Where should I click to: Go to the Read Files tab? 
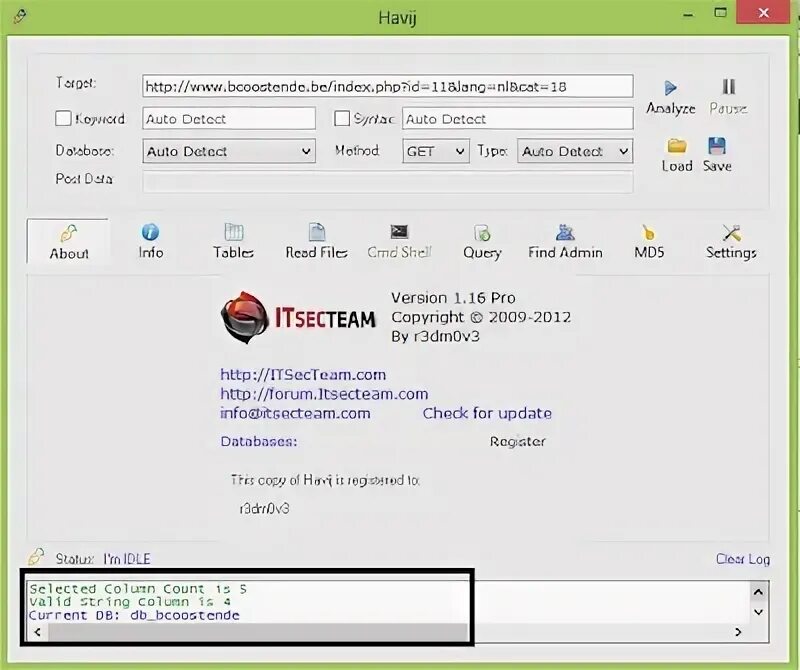tap(316, 242)
